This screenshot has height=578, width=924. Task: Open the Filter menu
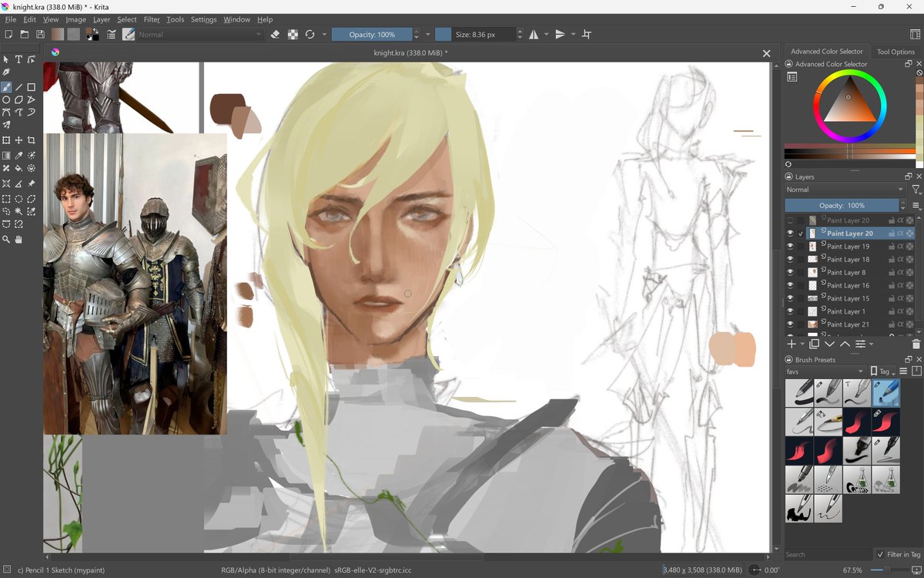(152, 19)
